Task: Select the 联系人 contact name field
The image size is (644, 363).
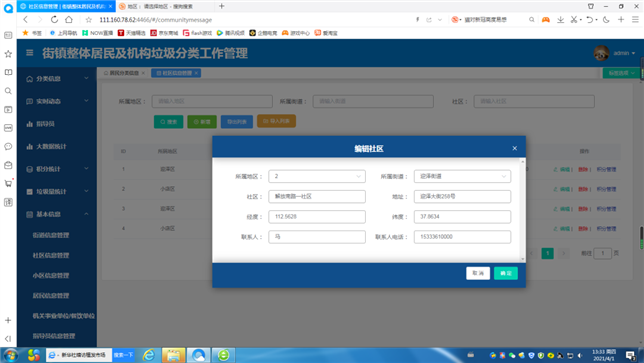Action: pyautogui.click(x=317, y=237)
